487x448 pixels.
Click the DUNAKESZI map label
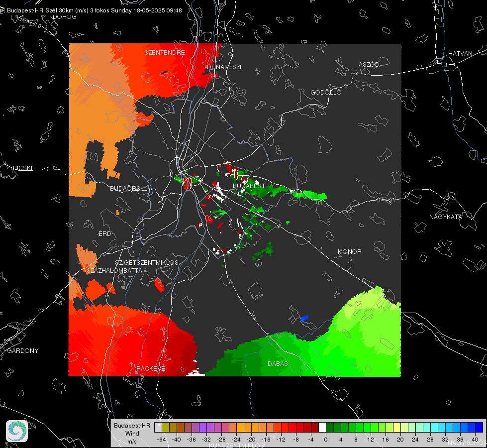point(224,67)
